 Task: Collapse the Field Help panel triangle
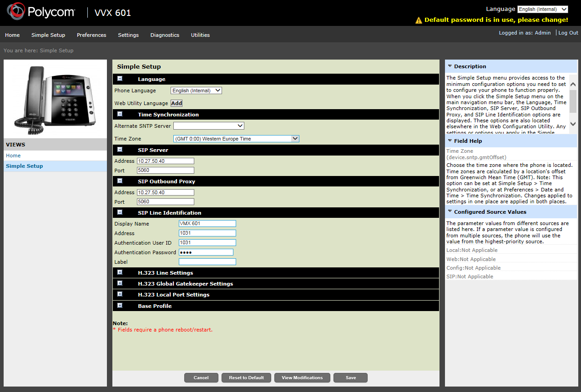(450, 141)
